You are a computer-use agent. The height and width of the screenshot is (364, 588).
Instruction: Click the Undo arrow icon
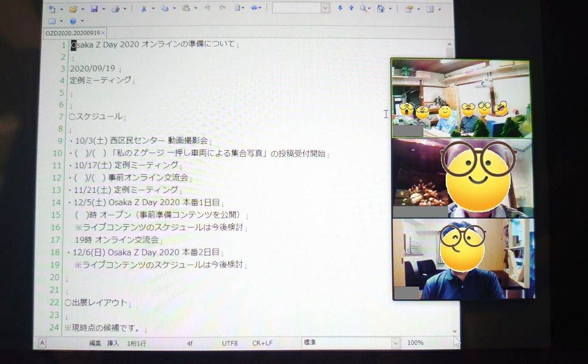pyautogui.click(x=207, y=8)
